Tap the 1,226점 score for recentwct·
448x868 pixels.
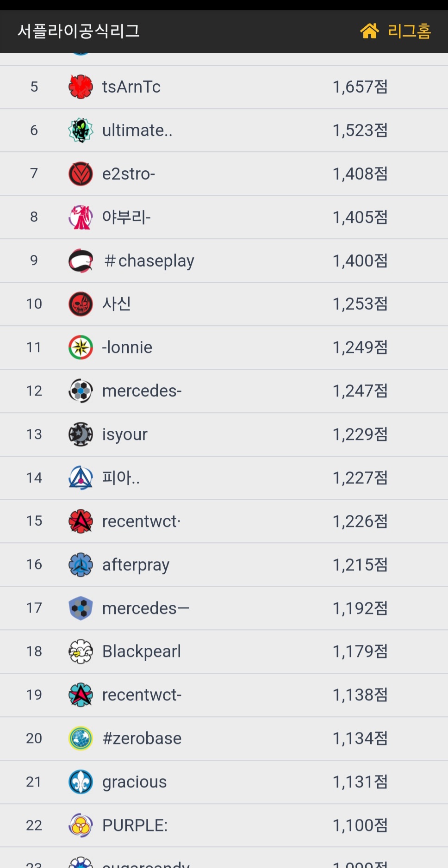(360, 521)
